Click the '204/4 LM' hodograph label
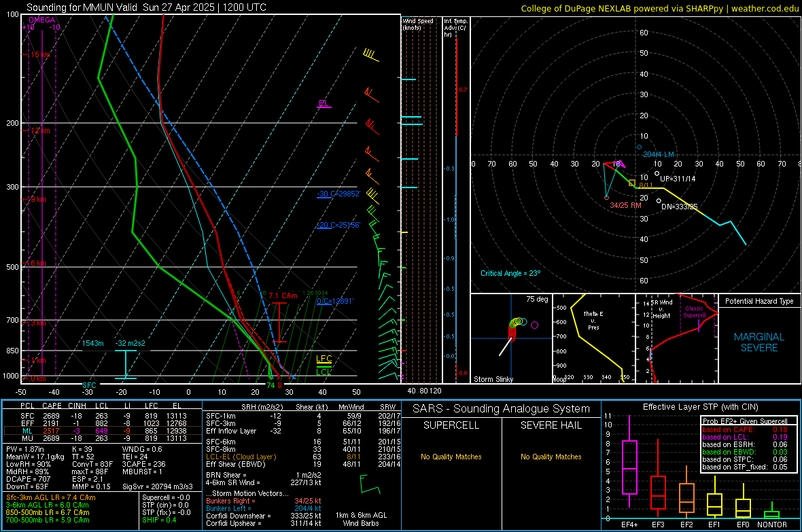 (x=659, y=154)
